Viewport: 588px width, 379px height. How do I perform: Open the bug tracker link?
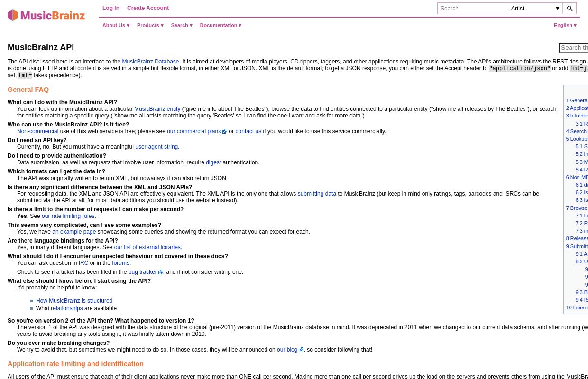coord(142,272)
